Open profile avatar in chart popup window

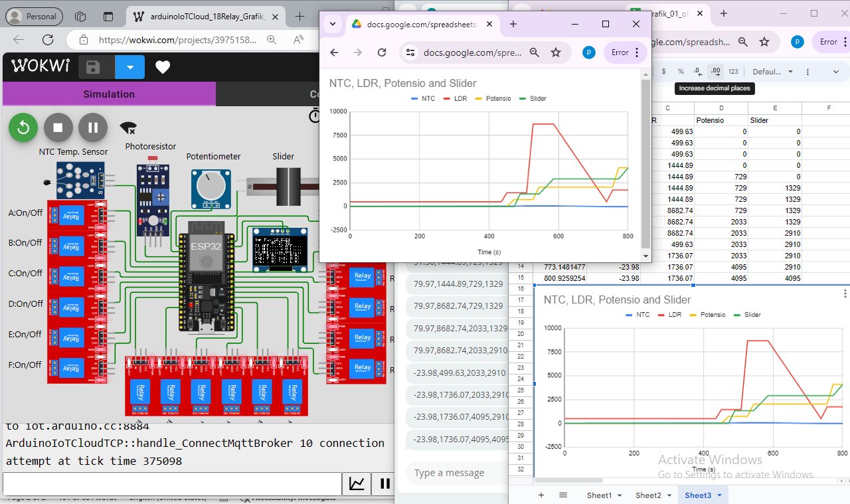pyautogui.click(x=588, y=52)
